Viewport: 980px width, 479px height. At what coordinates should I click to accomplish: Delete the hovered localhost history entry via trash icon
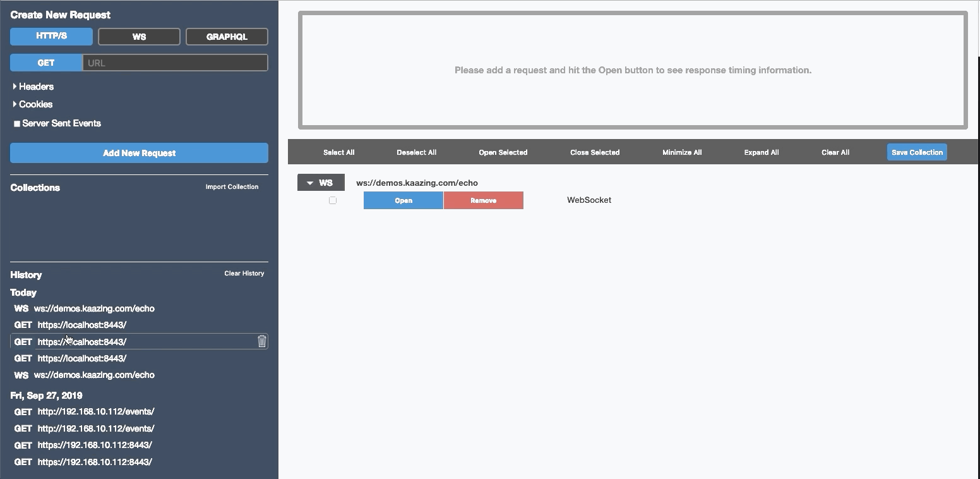tap(262, 342)
